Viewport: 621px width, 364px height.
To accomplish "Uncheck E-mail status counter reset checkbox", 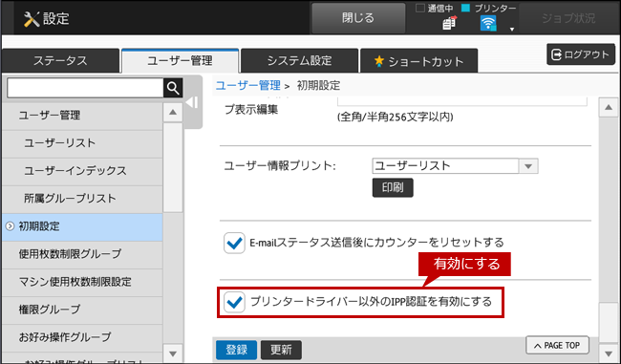I will click(234, 243).
